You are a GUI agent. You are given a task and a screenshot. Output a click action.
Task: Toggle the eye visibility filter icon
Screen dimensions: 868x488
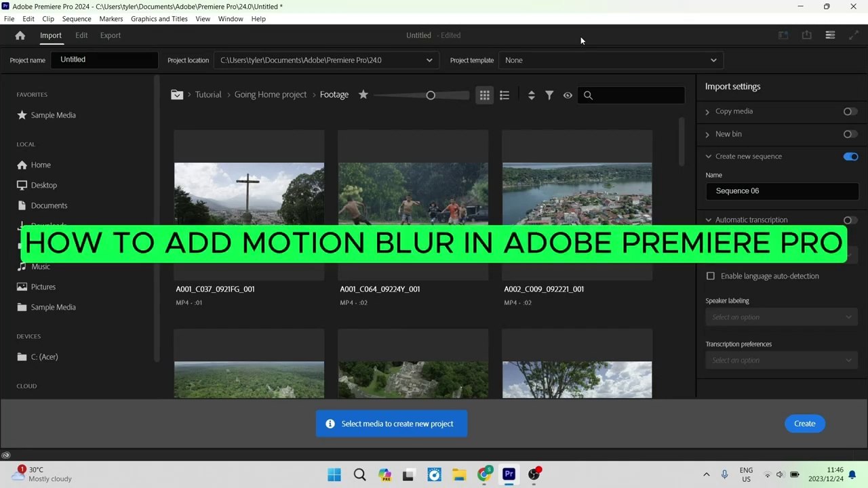click(x=568, y=96)
